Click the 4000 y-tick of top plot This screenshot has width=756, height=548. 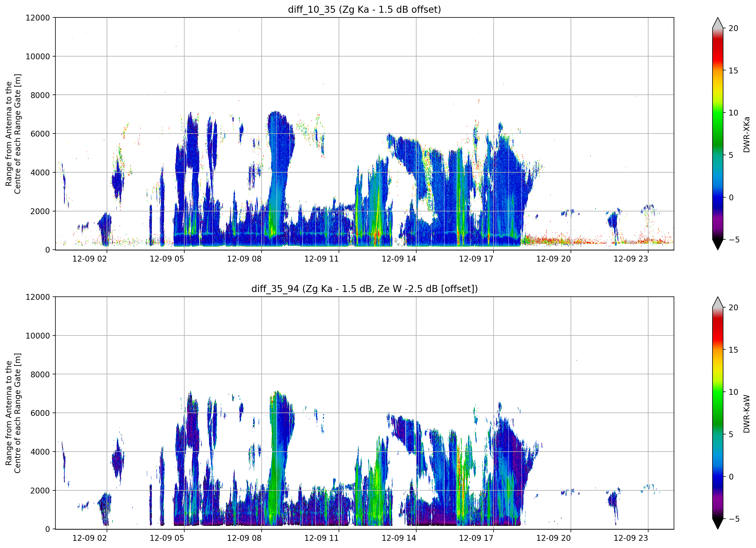40,173
